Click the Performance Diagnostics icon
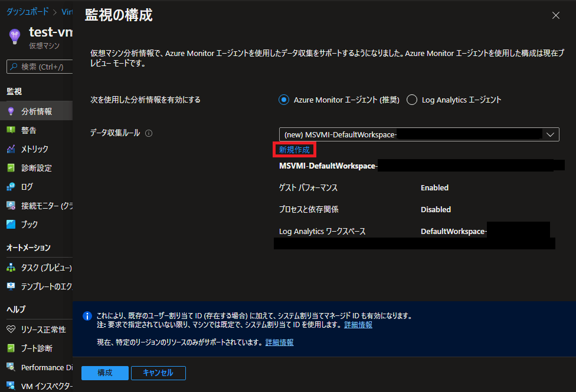This screenshot has width=576, height=392. [x=11, y=367]
